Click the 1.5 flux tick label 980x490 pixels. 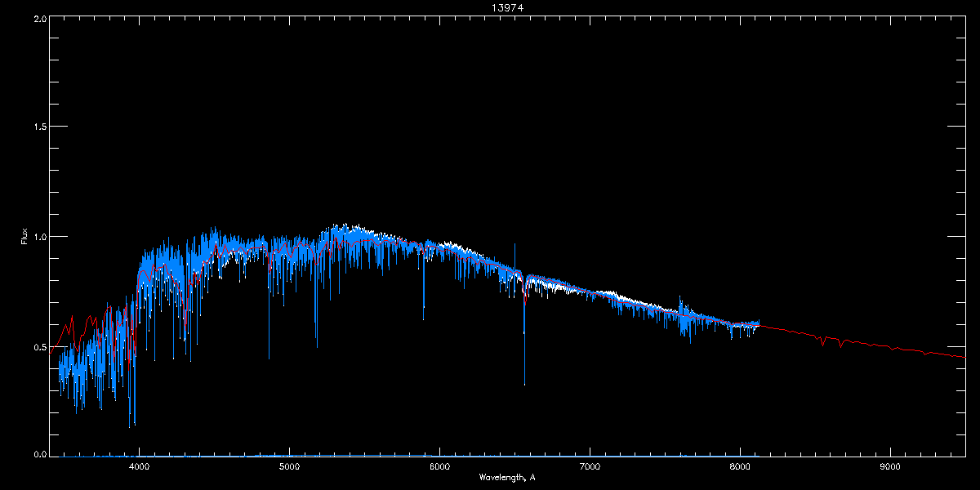[40, 127]
